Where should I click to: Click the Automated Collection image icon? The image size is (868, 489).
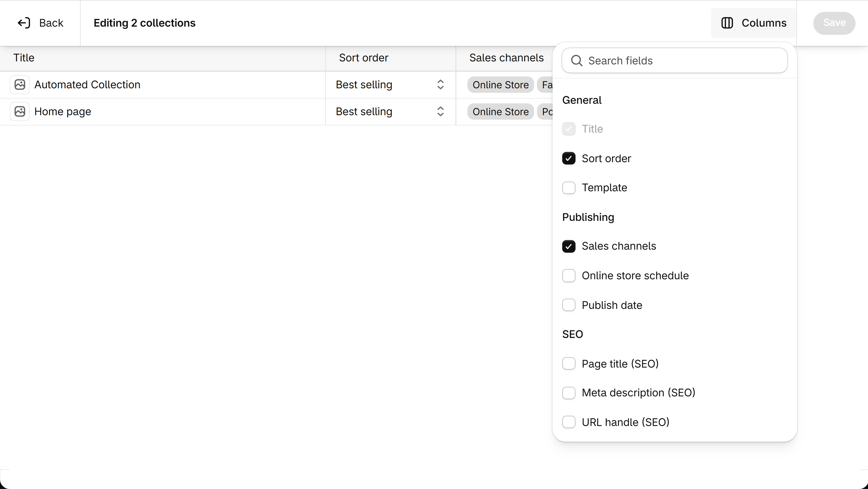coord(20,84)
